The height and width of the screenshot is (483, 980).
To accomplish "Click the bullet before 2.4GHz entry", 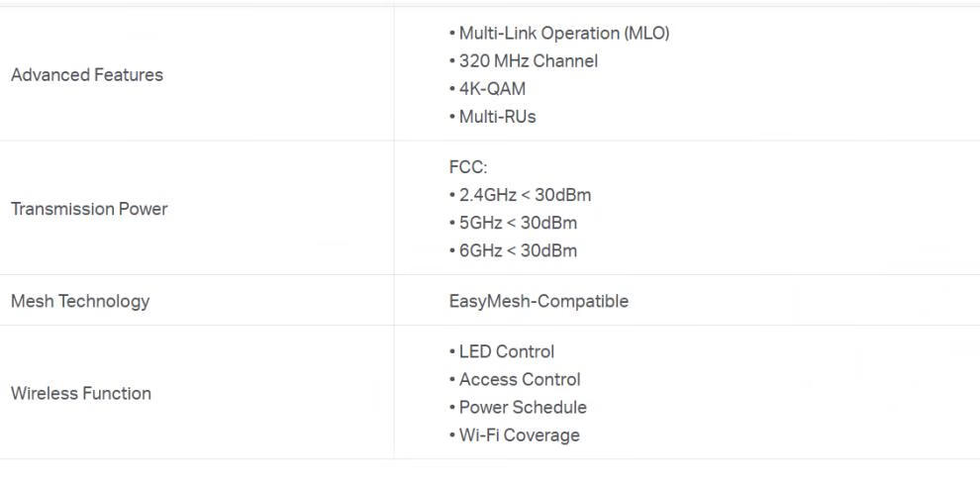I will pos(451,196).
